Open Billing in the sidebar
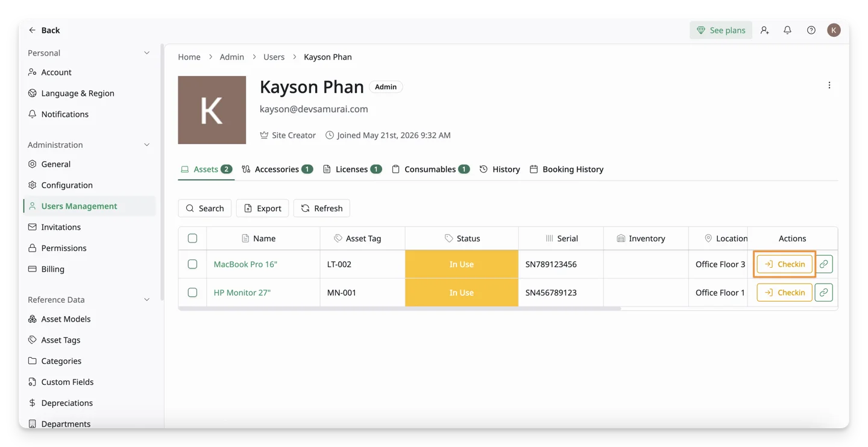This screenshot has width=868, height=447. (89, 269)
